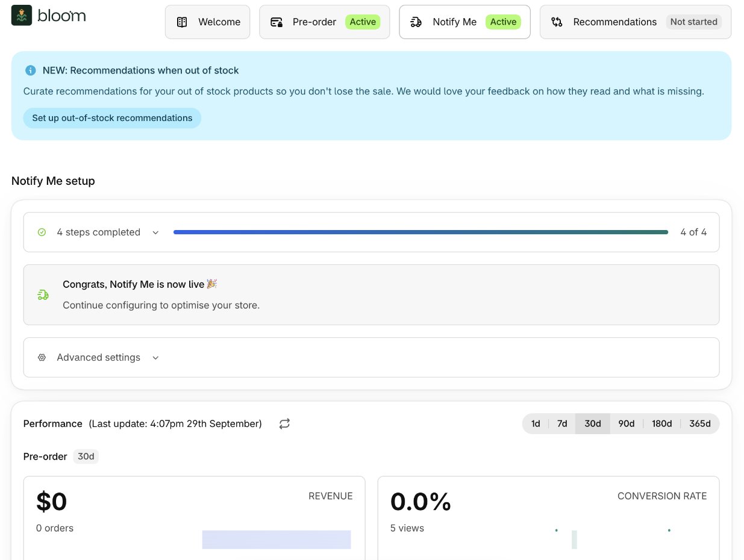Screen dimensions: 744x560
Task: Click the Notify Me Active status badge
Action: coord(503,22)
